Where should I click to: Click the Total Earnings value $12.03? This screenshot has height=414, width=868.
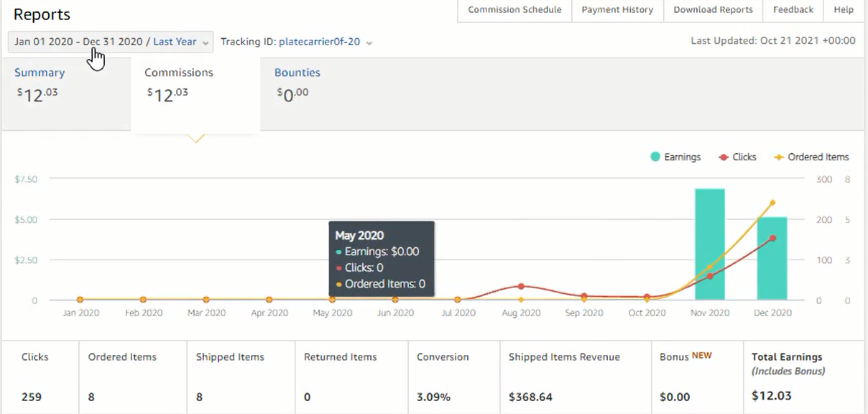pos(771,396)
